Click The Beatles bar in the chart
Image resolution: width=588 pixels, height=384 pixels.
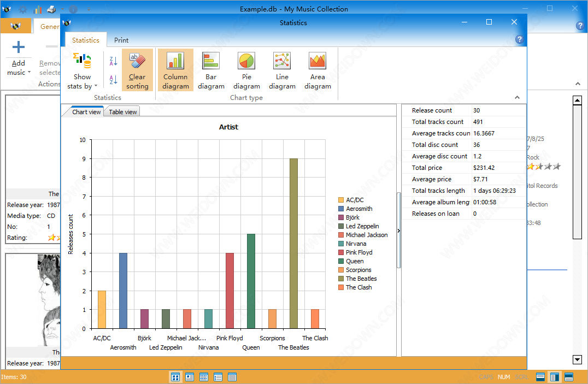[293, 244]
